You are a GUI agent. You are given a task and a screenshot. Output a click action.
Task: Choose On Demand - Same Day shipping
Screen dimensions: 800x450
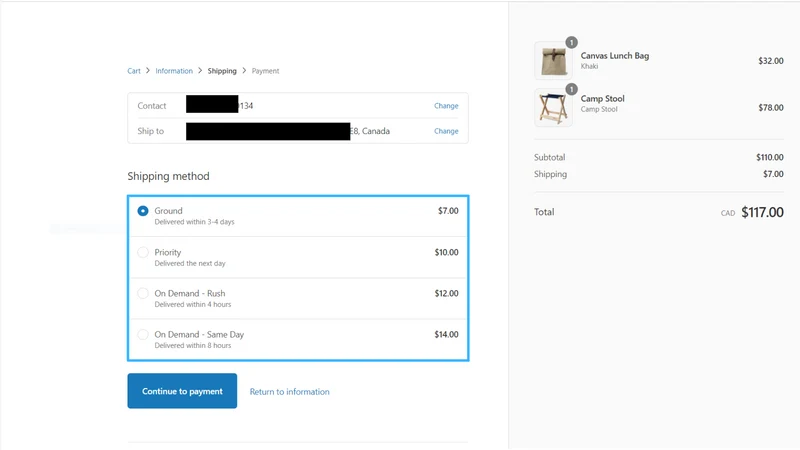click(x=143, y=334)
